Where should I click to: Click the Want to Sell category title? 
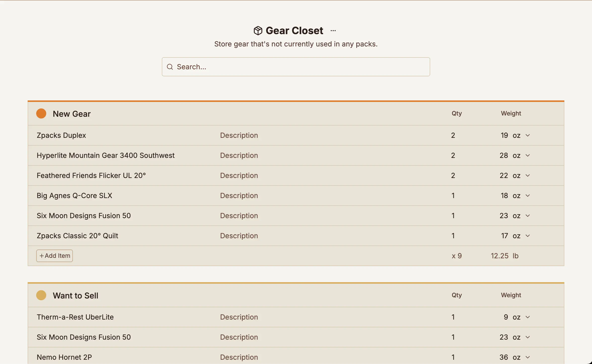tap(75, 295)
